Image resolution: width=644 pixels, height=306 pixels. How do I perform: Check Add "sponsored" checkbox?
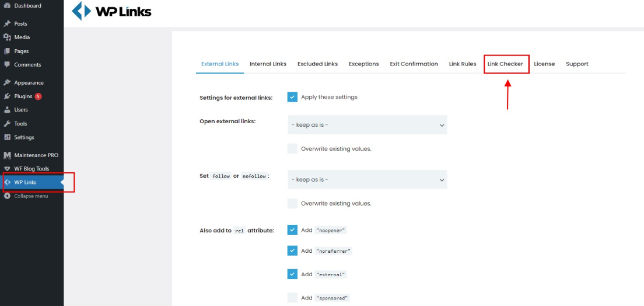click(292, 297)
